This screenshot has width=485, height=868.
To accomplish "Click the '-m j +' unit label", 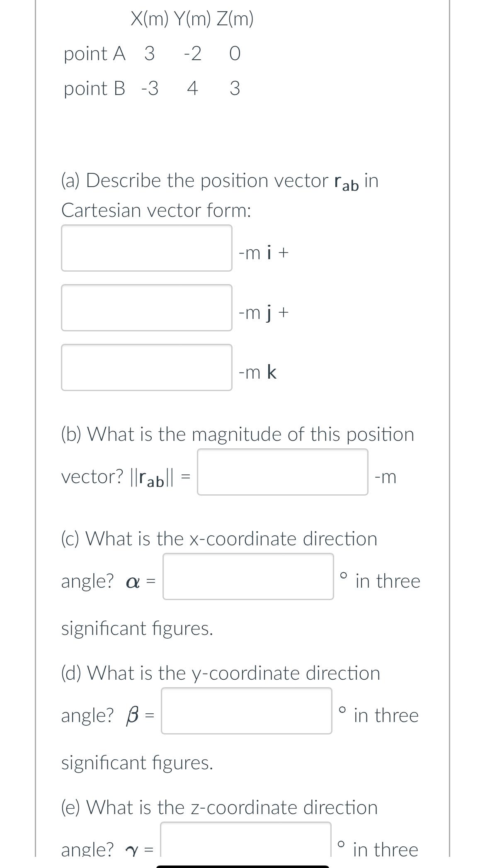I will coord(263,313).
